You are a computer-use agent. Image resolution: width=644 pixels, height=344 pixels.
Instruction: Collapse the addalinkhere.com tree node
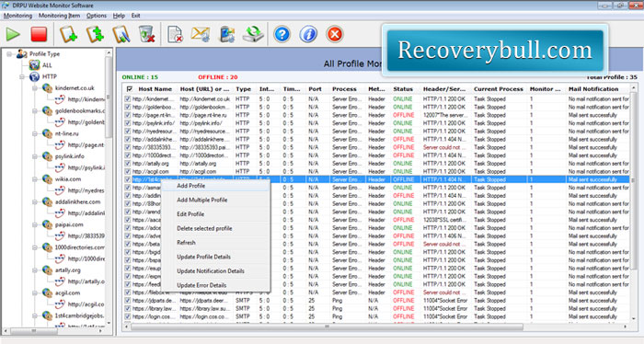pyautogui.click(x=35, y=201)
